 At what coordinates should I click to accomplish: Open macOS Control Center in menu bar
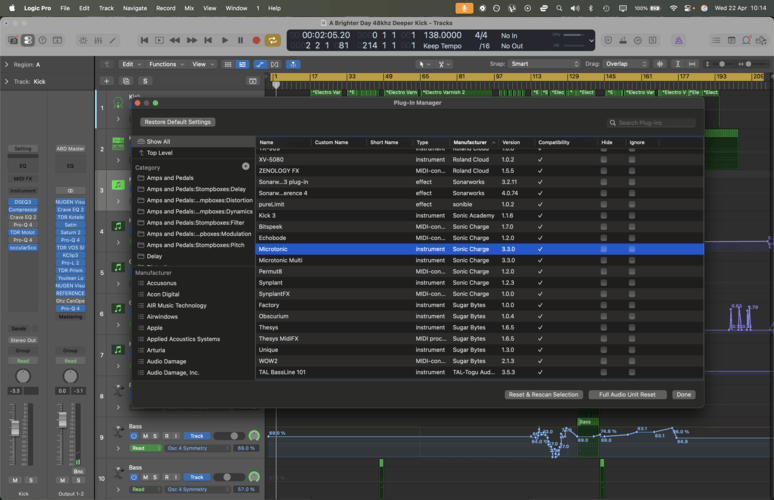point(689,8)
